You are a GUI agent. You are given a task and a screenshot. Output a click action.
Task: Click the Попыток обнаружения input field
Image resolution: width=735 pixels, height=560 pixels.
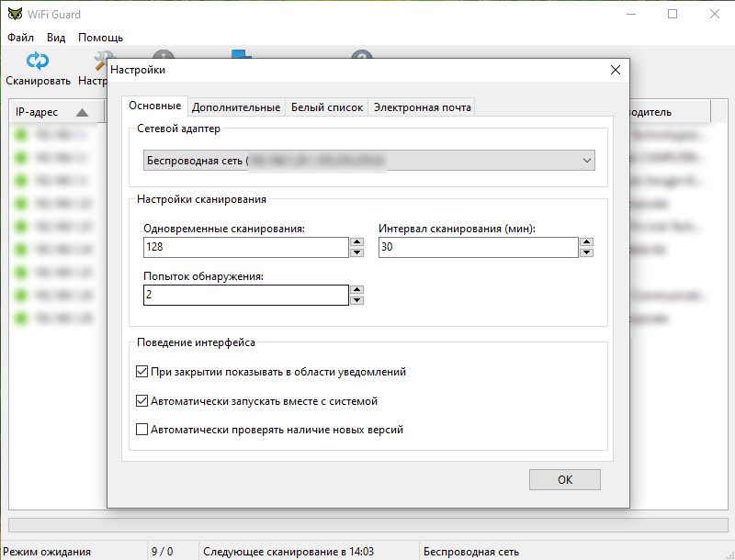(245, 295)
